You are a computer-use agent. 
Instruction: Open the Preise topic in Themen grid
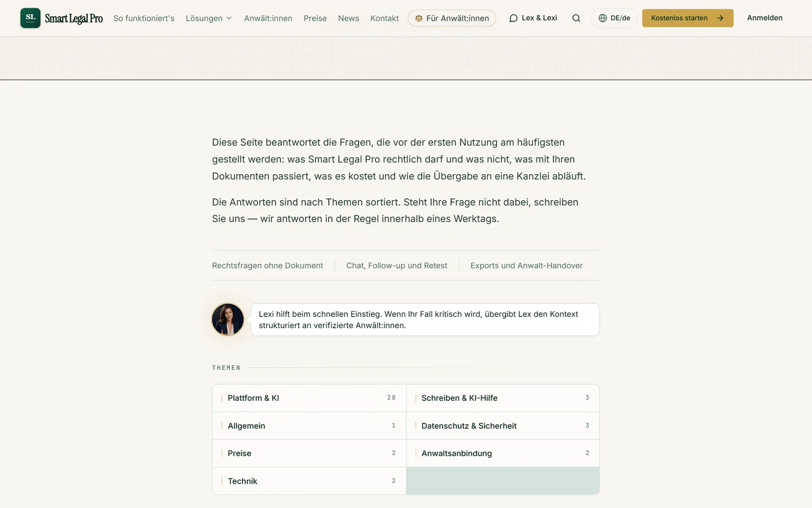pyautogui.click(x=309, y=453)
